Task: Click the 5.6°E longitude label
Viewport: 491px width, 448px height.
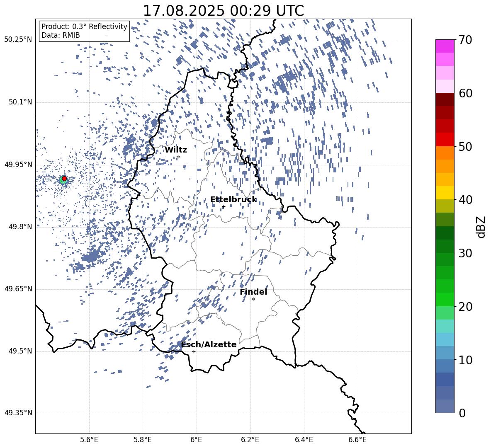Action: (x=89, y=440)
